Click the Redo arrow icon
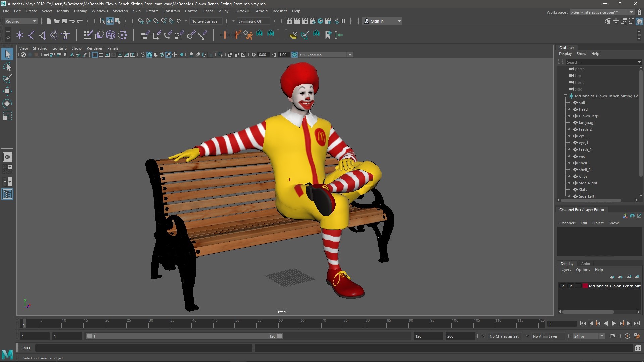This screenshot has height=362, width=644. (x=80, y=21)
